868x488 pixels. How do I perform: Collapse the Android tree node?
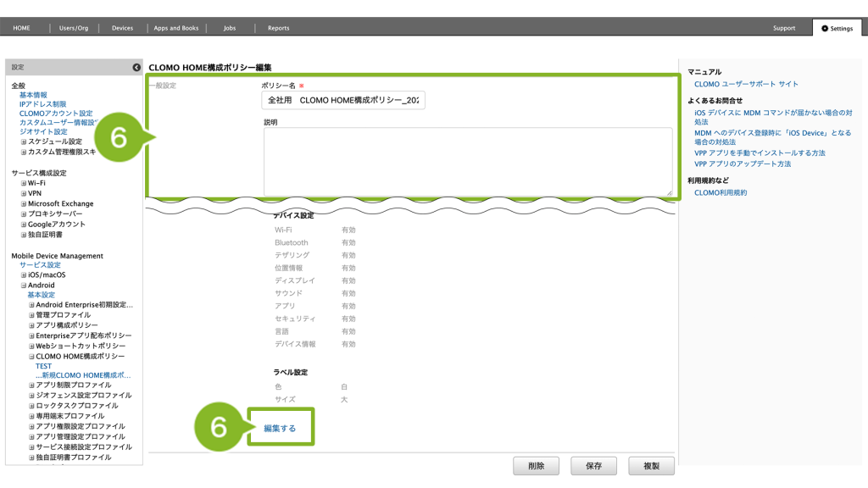pos(24,286)
